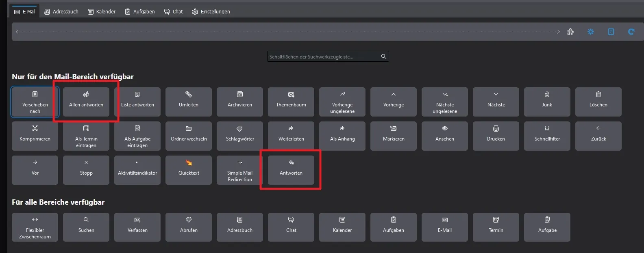Click the blue gear icon in toolbar
This screenshot has width=644, height=253.
click(x=591, y=32)
